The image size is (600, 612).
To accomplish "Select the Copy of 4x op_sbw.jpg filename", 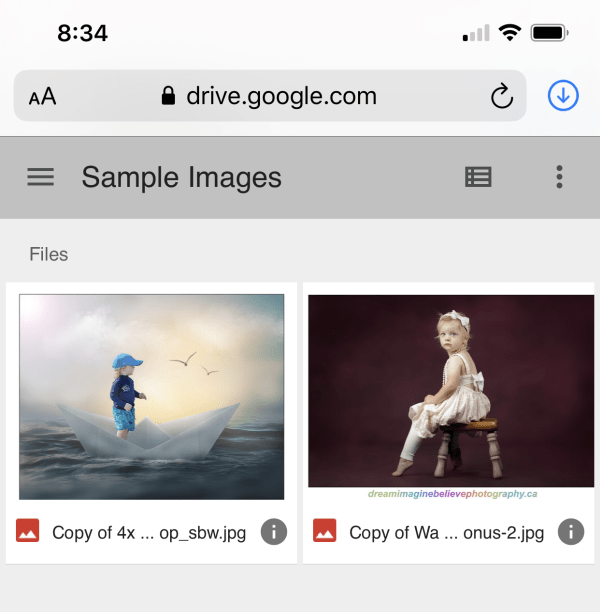I will [x=149, y=532].
